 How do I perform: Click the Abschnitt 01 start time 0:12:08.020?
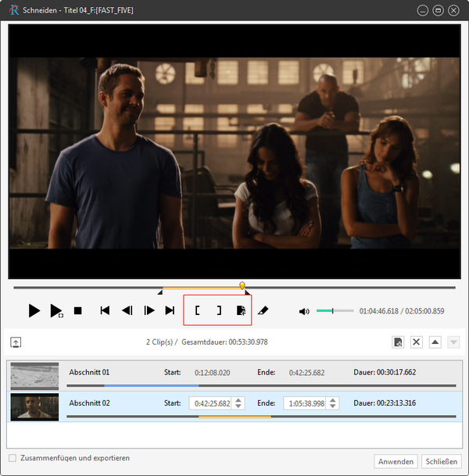(212, 373)
